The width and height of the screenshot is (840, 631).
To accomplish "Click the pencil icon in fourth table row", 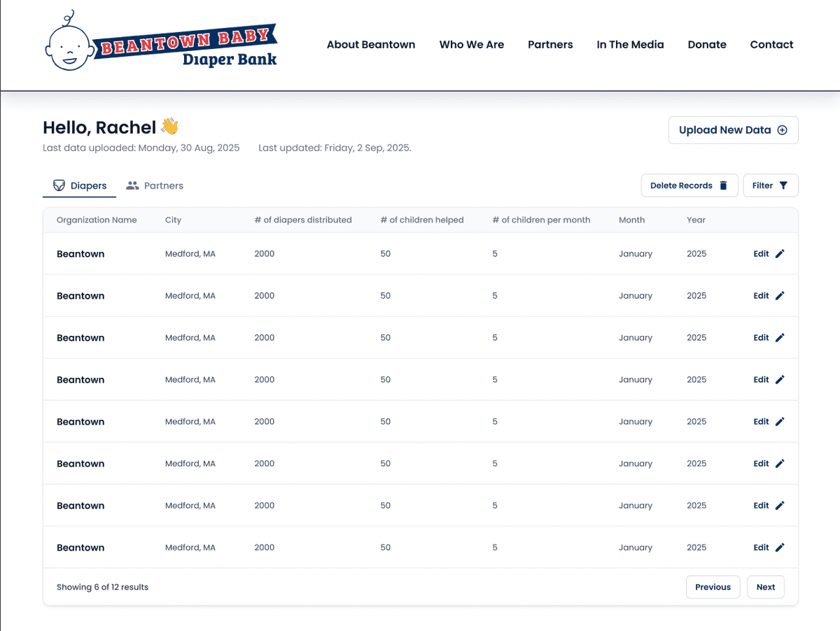I will pos(780,380).
